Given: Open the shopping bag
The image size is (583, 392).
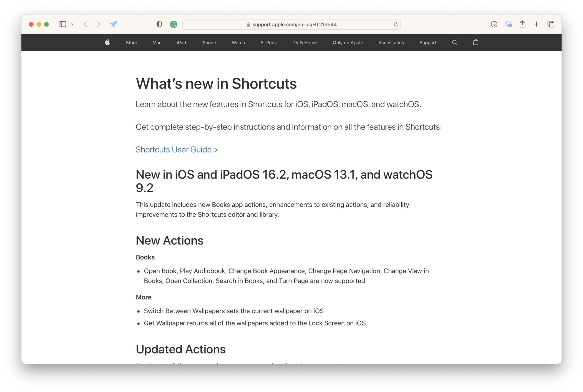Looking at the screenshot, I should (x=476, y=42).
